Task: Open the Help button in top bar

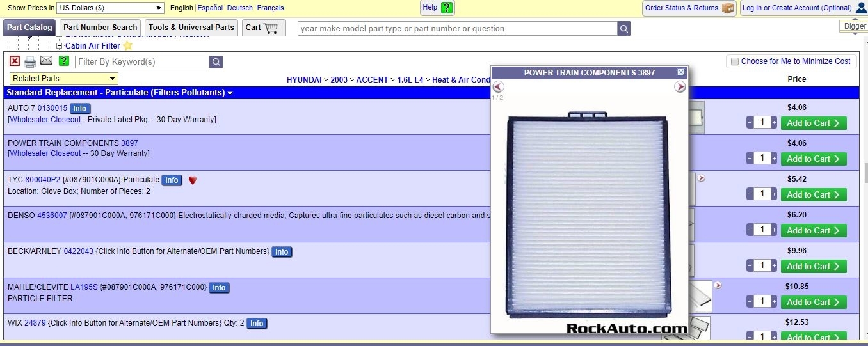Action: (437, 8)
